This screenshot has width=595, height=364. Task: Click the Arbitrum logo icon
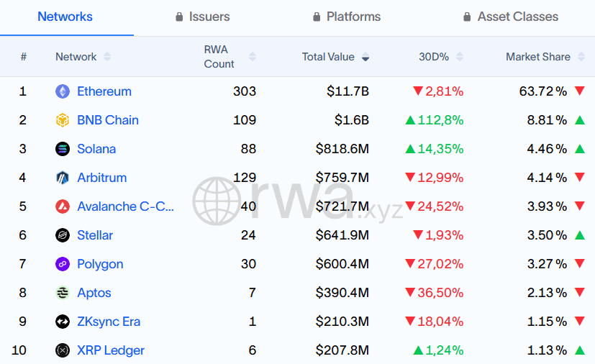[63, 178]
